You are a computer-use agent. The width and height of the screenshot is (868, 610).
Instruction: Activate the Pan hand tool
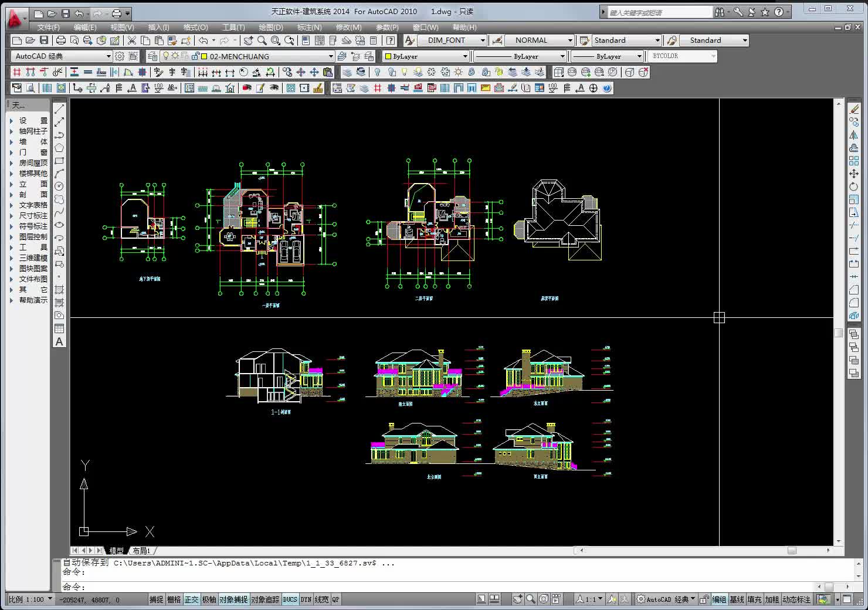[249, 40]
